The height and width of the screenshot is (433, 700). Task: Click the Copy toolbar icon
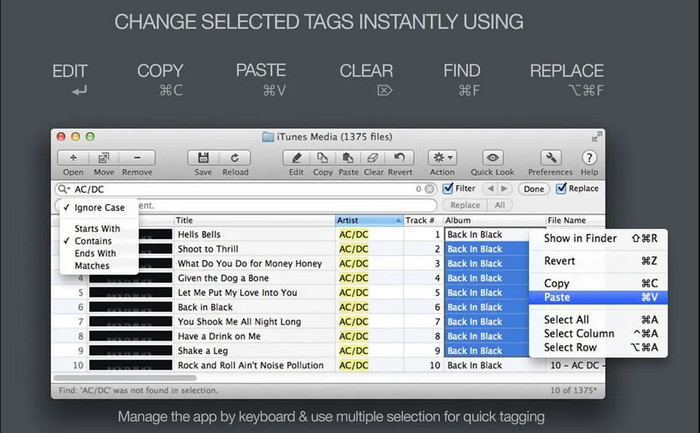(322, 158)
